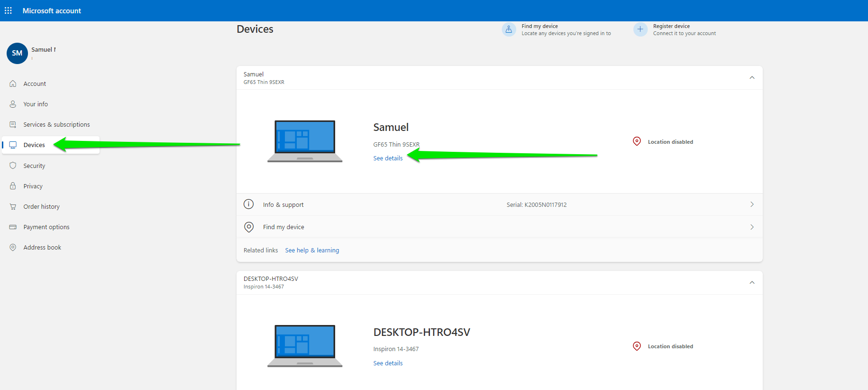Image resolution: width=868 pixels, height=390 pixels.
Task: Click the Devices monitor icon
Action: pyautogui.click(x=13, y=145)
